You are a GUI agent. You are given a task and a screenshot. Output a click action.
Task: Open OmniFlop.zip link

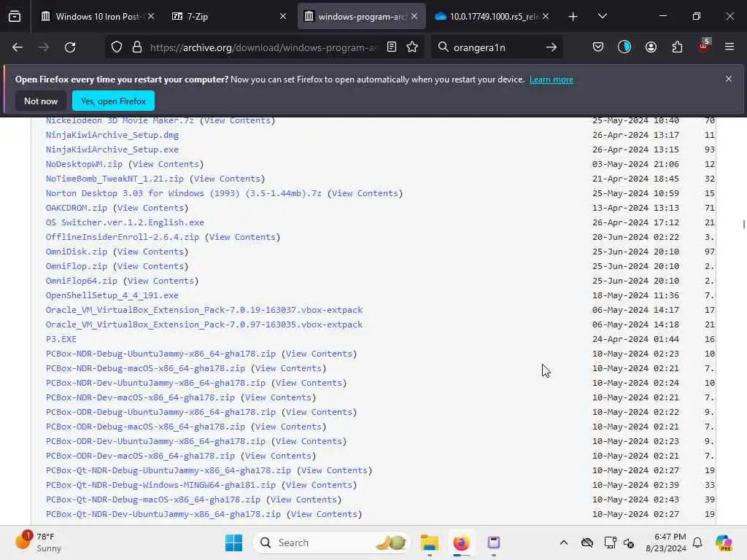pos(76,266)
